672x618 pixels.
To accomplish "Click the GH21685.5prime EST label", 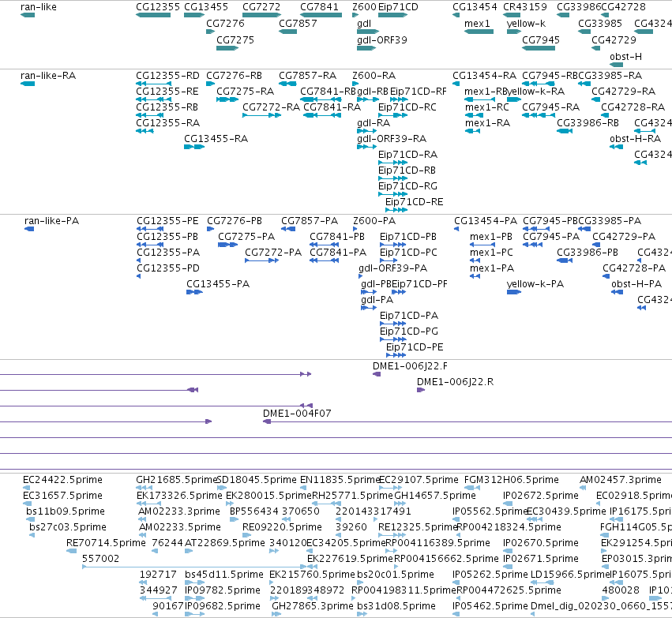I will pos(177,480).
